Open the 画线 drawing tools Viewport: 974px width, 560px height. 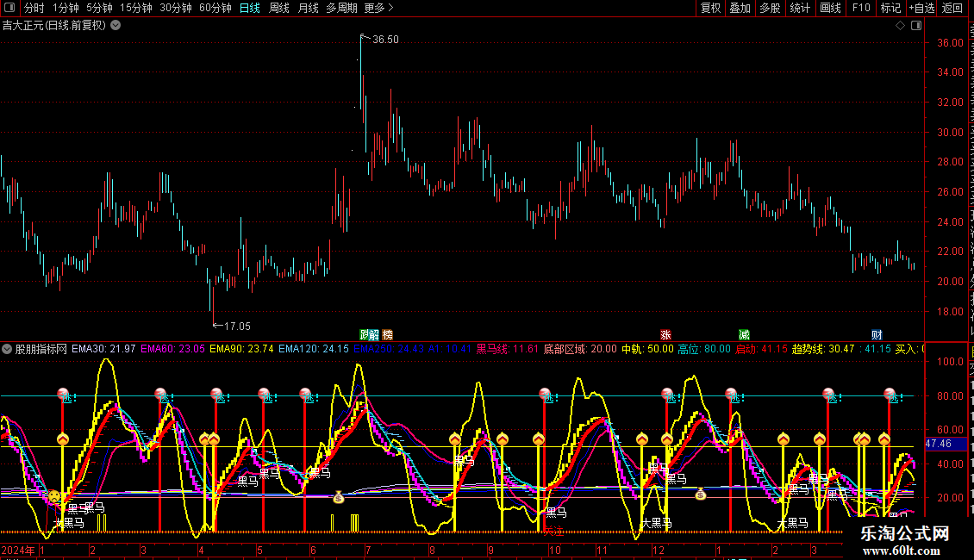click(831, 8)
